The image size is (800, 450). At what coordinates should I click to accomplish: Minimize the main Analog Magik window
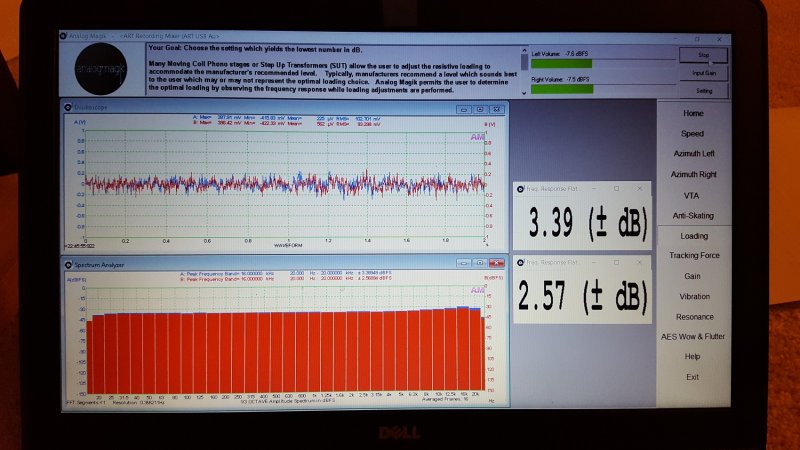pos(676,39)
